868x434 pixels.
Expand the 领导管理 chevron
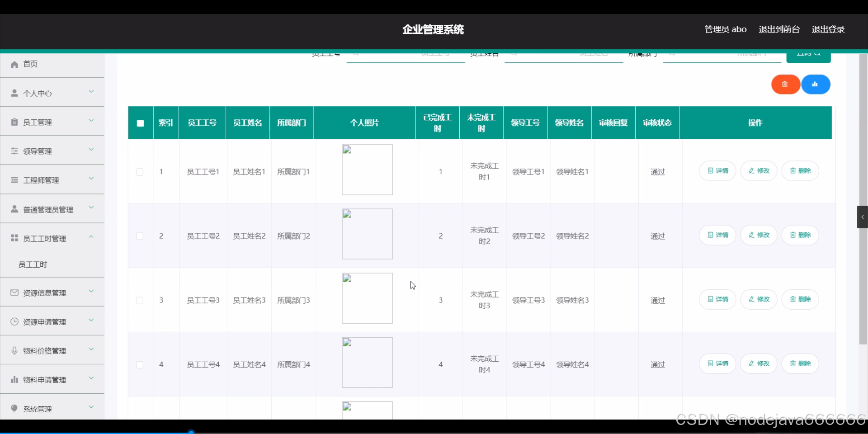click(91, 150)
